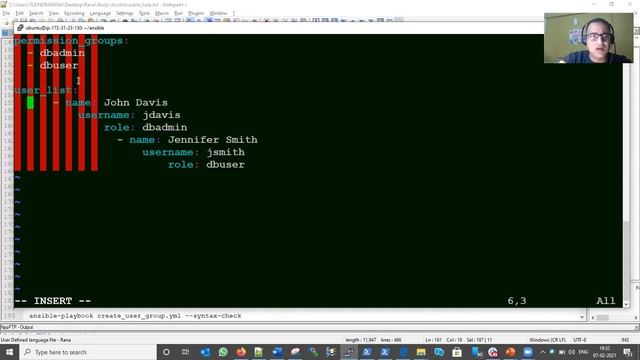
Task: Open Chrome from the taskbar
Action: (493, 352)
